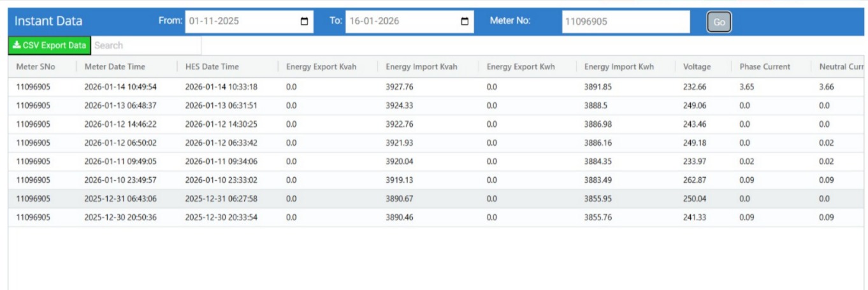Viewport: 868px width, 290px height.
Task: Sort by HES Date Time column header
Action: [212, 67]
